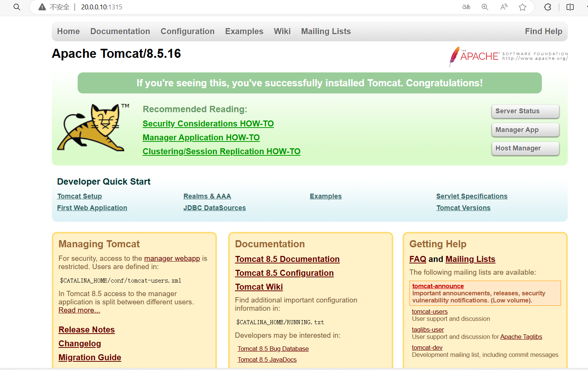
Task: Click the Recommended Reading heading
Action: [x=195, y=109]
